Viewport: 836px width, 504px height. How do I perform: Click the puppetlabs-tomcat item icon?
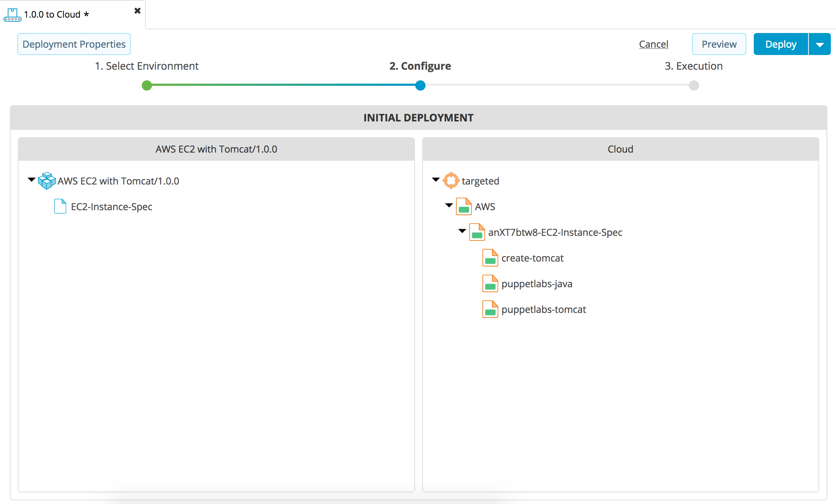pos(490,309)
